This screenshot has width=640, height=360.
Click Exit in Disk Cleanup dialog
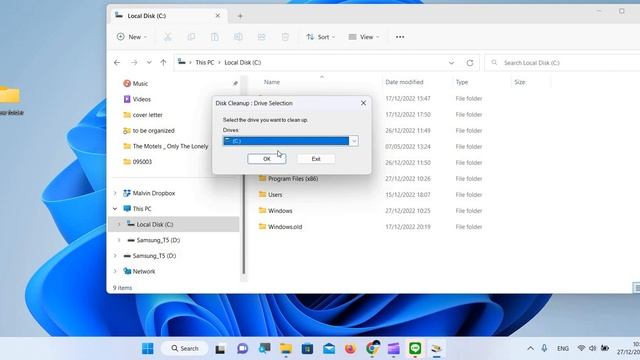point(316,159)
